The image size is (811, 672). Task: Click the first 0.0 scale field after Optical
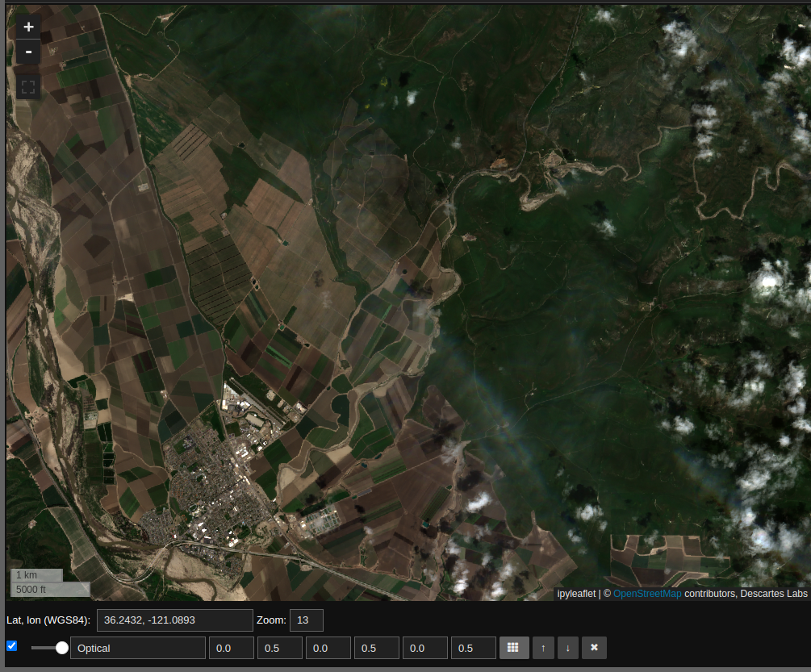tap(231, 648)
